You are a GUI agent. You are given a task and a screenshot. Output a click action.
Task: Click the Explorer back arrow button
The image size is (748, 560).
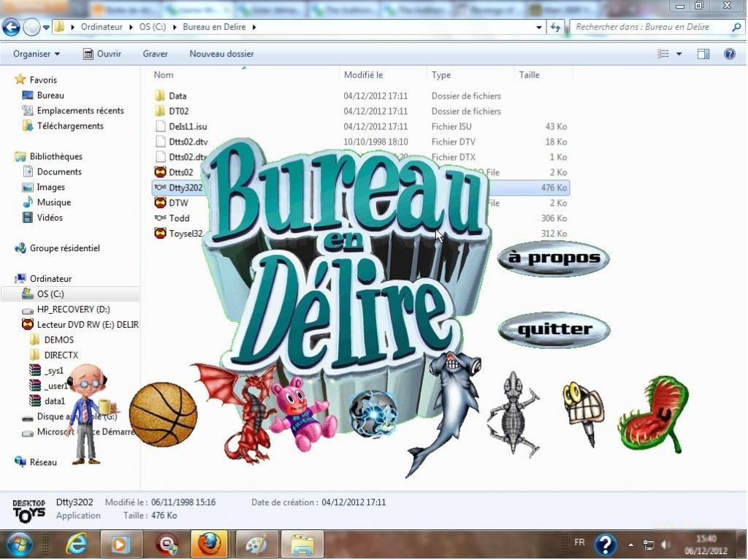point(11,27)
